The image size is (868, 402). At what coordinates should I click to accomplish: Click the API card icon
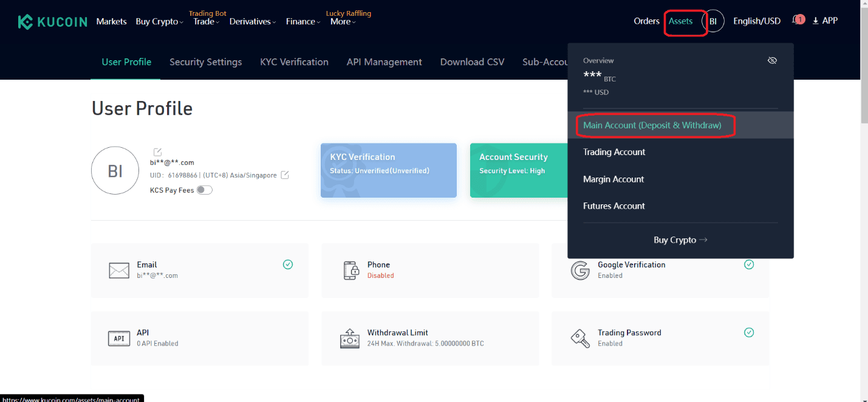[119, 339]
